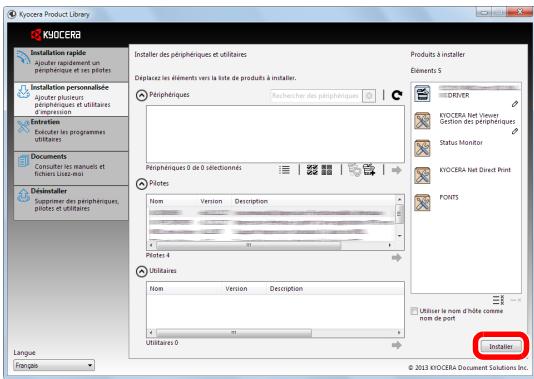
Task: Click the Installer button
Action: tap(501, 346)
